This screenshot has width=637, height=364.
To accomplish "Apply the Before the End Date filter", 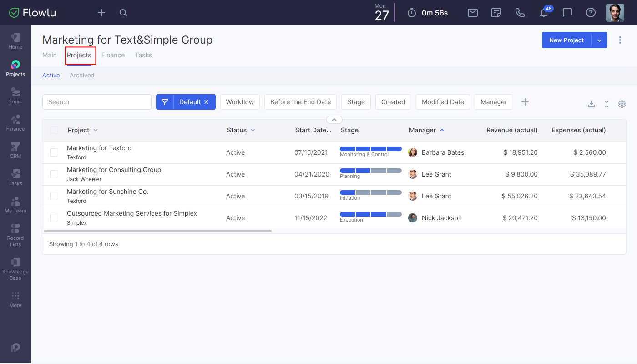I will click(300, 102).
